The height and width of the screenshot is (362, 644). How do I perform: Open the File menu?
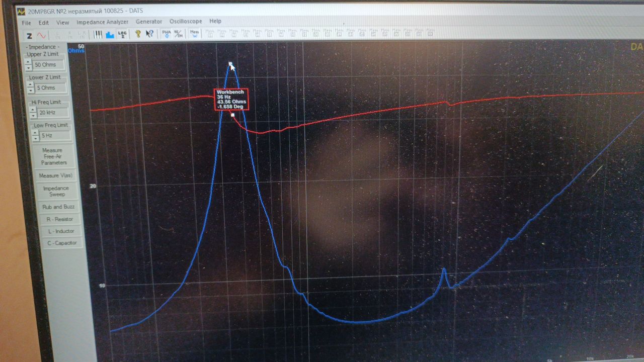pyautogui.click(x=26, y=23)
